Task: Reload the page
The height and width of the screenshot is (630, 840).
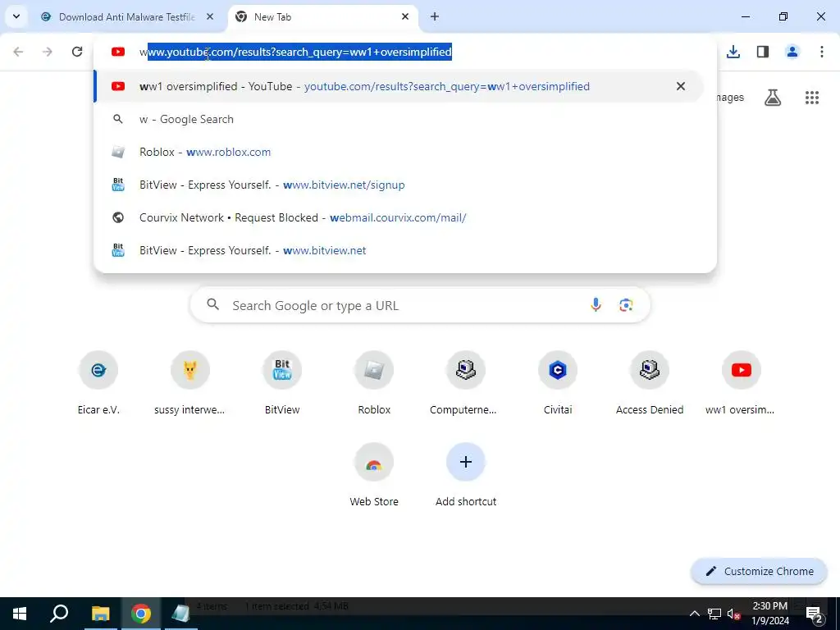Action: tap(77, 52)
